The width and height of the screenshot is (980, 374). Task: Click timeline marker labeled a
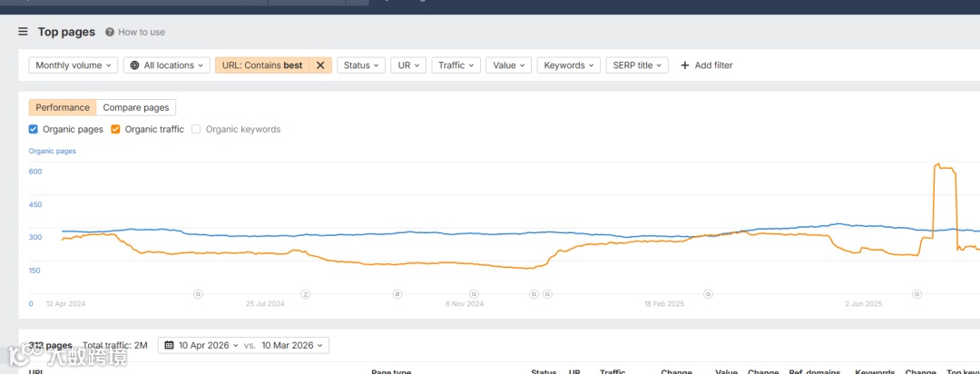pos(397,294)
